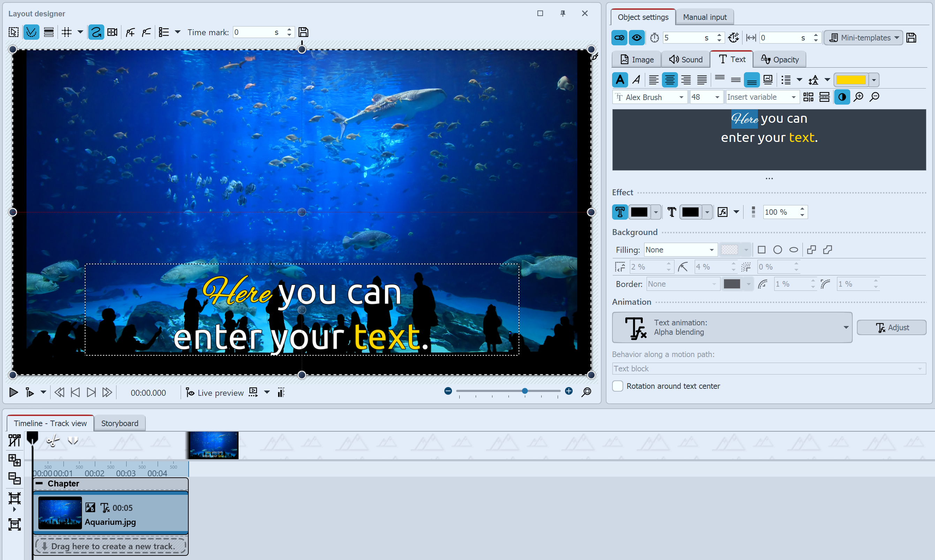Image resolution: width=935 pixels, height=560 pixels.
Task: Insert an image into the text
Action: [x=768, y=80]
